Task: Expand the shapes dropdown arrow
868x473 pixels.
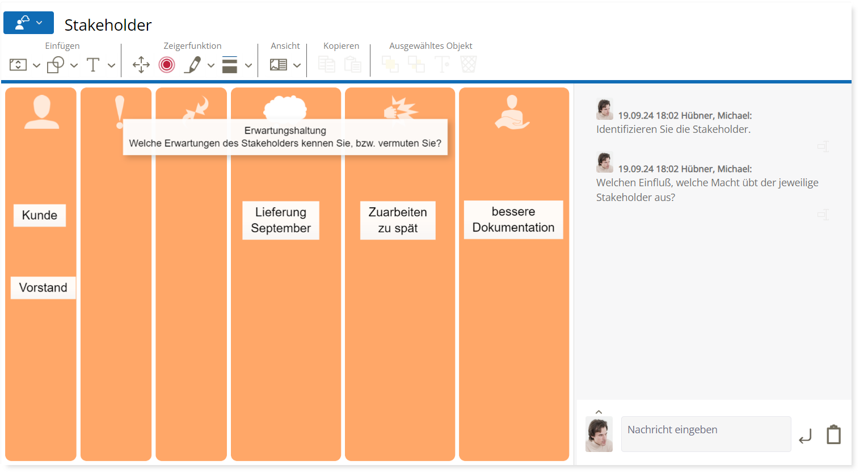Action: [74, 65]
